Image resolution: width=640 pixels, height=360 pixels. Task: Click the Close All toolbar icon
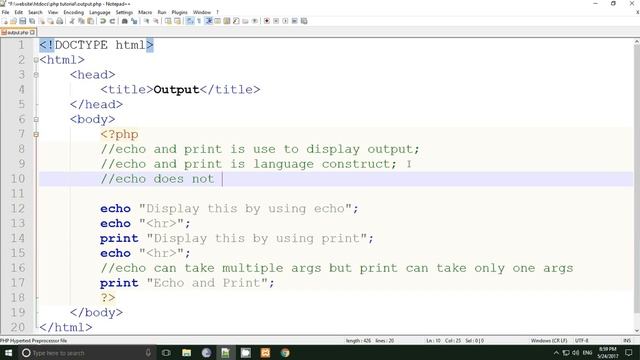[x=51, y=21]
